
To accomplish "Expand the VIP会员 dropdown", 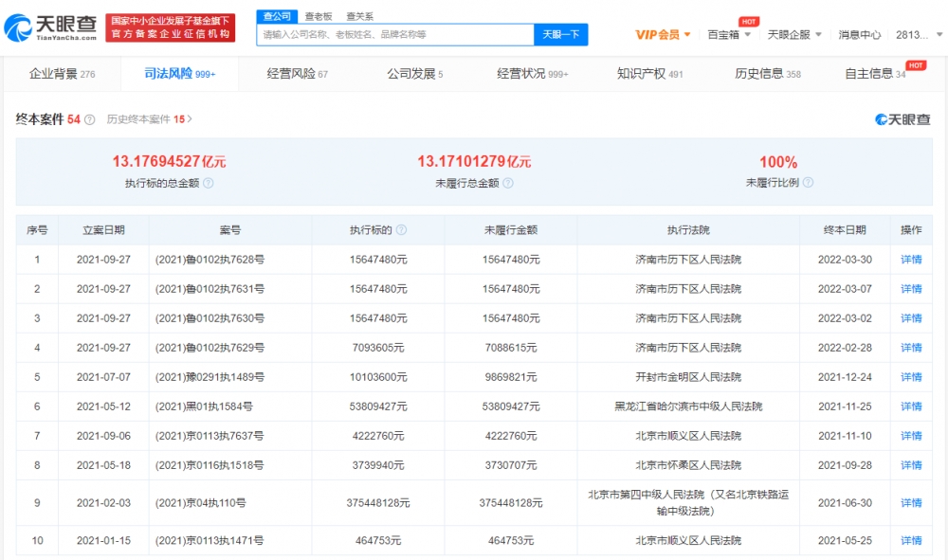I will [663, 35].
